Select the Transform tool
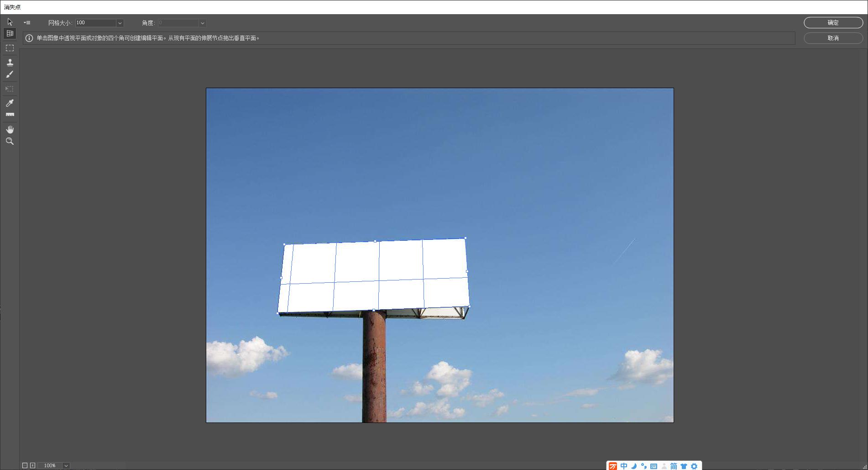Viewport: 868px width, 470px height. [x=9, y=89]
